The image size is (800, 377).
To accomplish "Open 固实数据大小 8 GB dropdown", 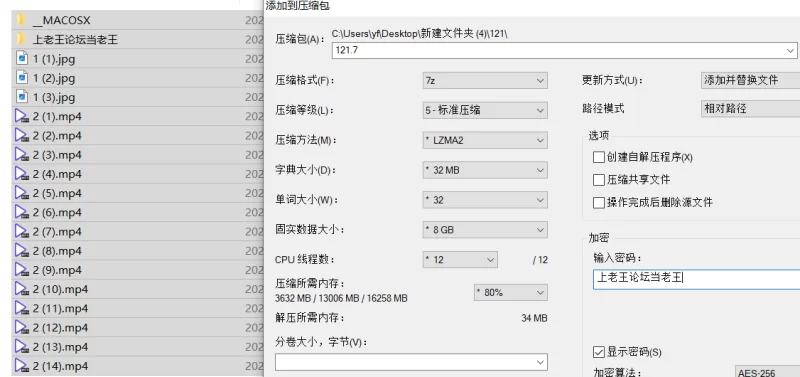I will [485, 230].
